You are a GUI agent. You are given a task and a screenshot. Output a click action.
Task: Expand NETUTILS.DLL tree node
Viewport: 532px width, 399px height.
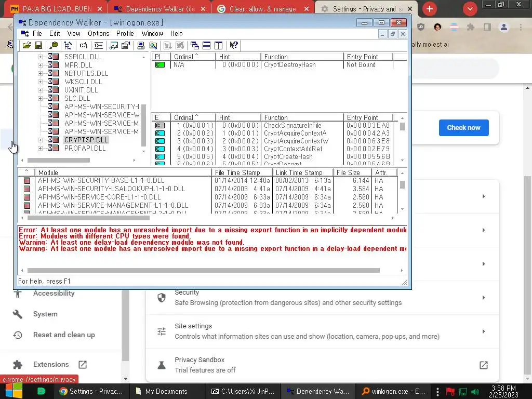[x=40, y=73]
